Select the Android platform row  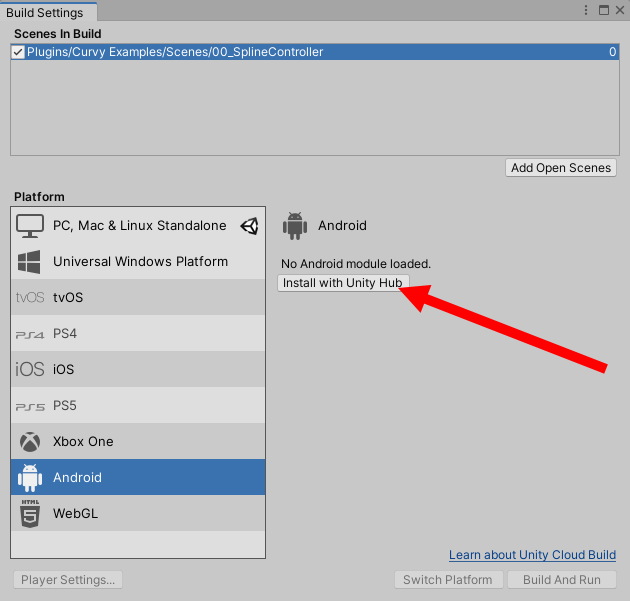[x=138, y=477]
